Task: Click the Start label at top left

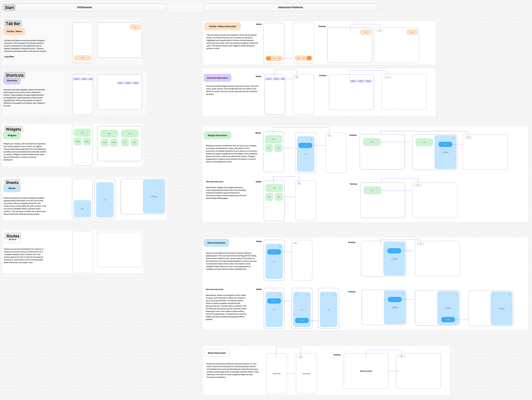Action: [9, 7]
